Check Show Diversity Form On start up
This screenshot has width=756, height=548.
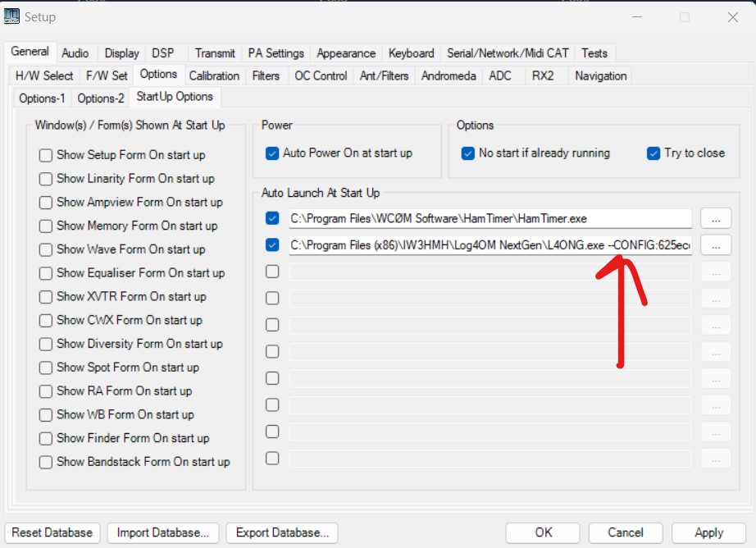(x=46, y=345)
